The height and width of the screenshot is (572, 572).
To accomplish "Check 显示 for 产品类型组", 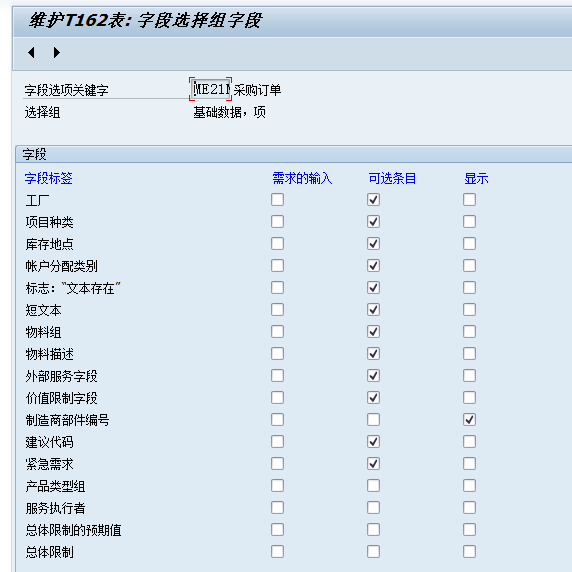I will click(x=469, y=486).
